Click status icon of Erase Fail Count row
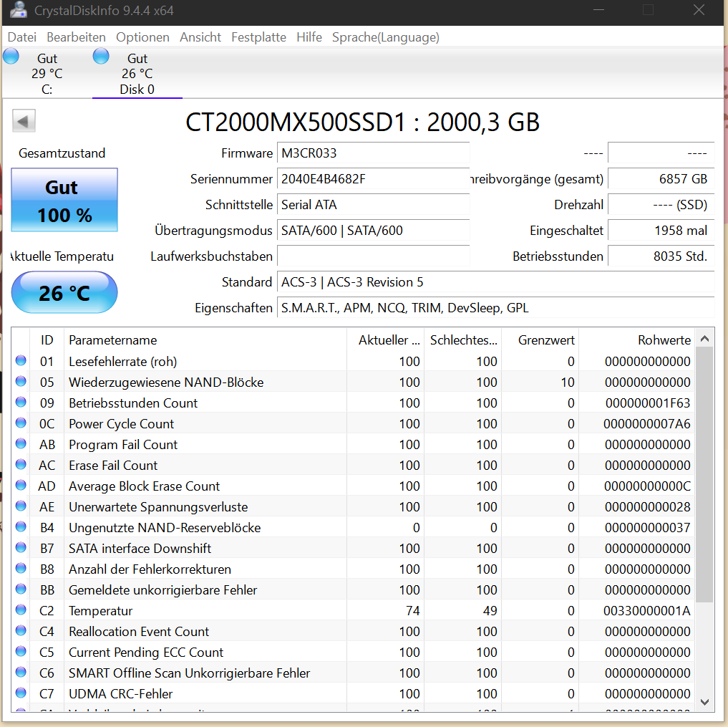 point(21,465)
